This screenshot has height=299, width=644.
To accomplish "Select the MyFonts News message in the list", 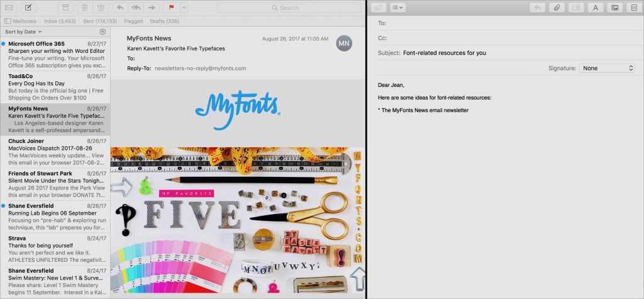I will click(55, 120).
